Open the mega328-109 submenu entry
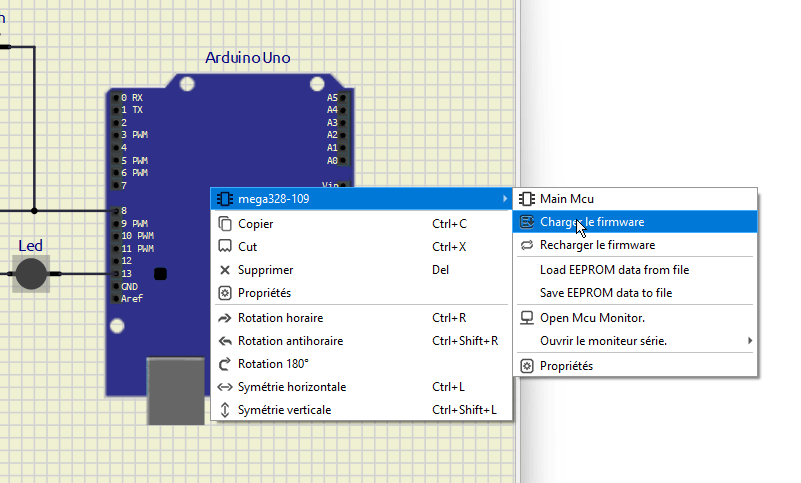Screen dimensions: 801x483 (361, 199)
